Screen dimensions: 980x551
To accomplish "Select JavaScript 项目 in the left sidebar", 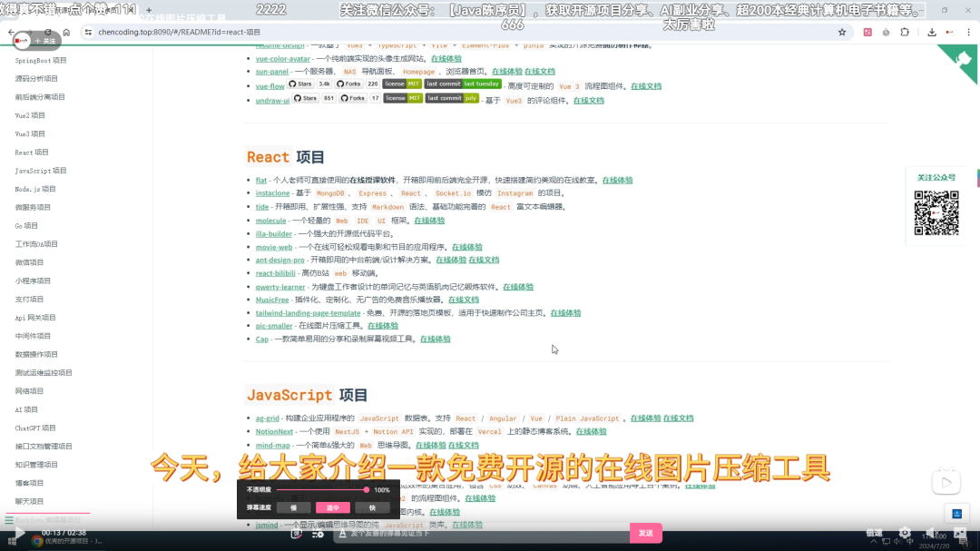I will point(41,170).
